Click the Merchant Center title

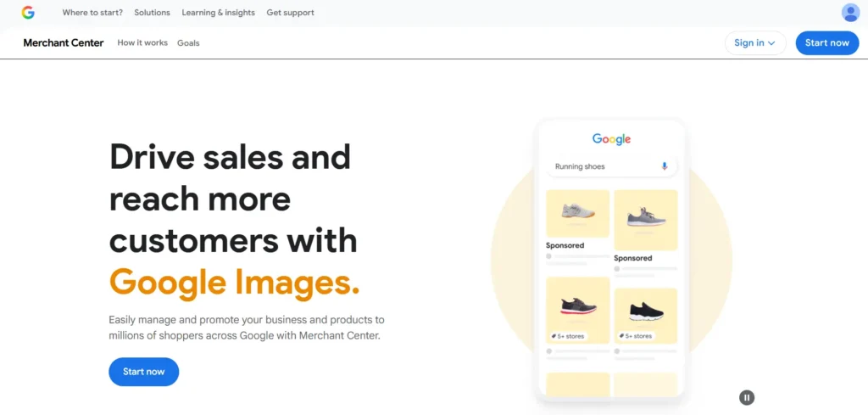click(x=64, y=42)
